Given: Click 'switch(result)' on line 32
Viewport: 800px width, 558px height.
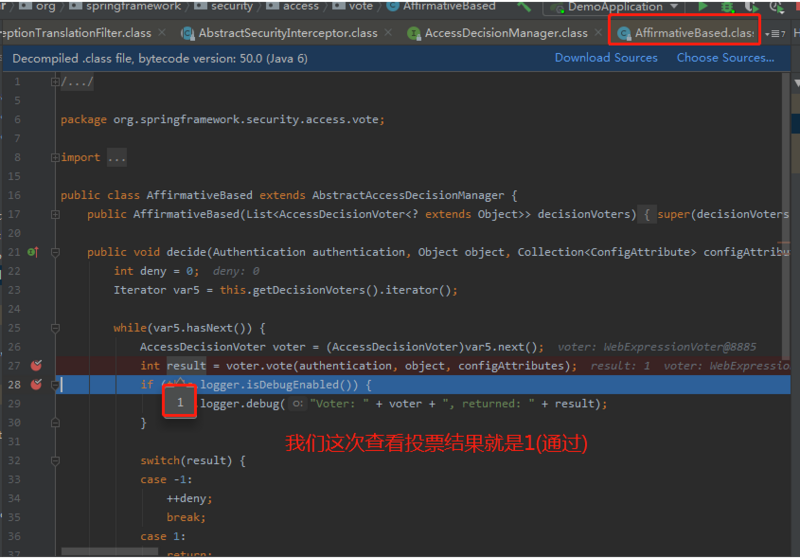Looking at the screenshot, I should (x=186, y=461).
